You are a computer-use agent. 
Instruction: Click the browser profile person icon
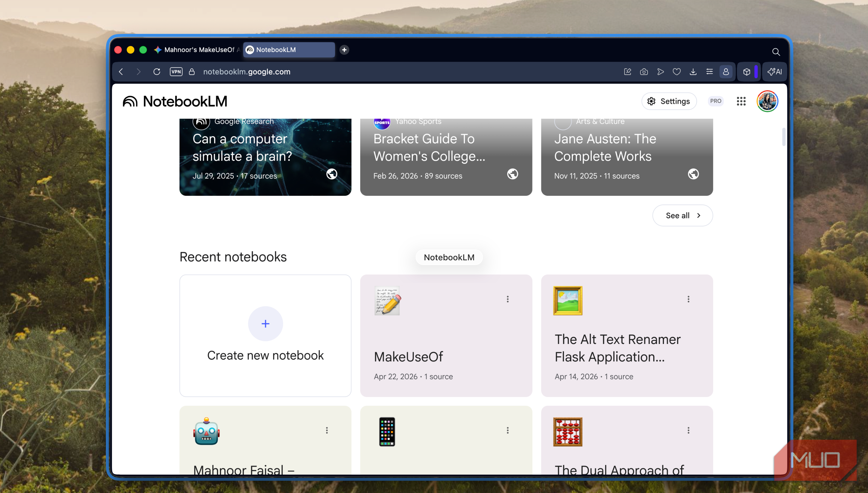point(726,72)
